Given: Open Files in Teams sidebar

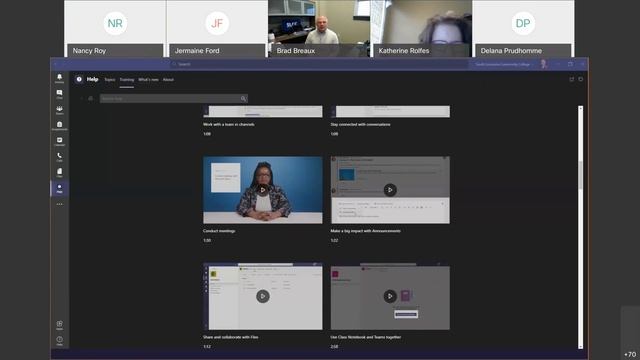Looking at the screenshot, I should [x=60, y=172].
